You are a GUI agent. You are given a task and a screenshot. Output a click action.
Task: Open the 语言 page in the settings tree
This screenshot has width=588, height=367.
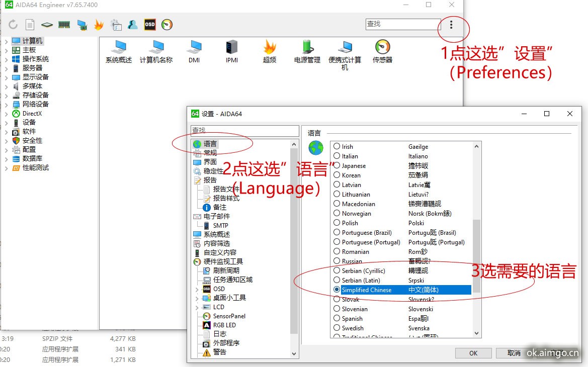210,144
